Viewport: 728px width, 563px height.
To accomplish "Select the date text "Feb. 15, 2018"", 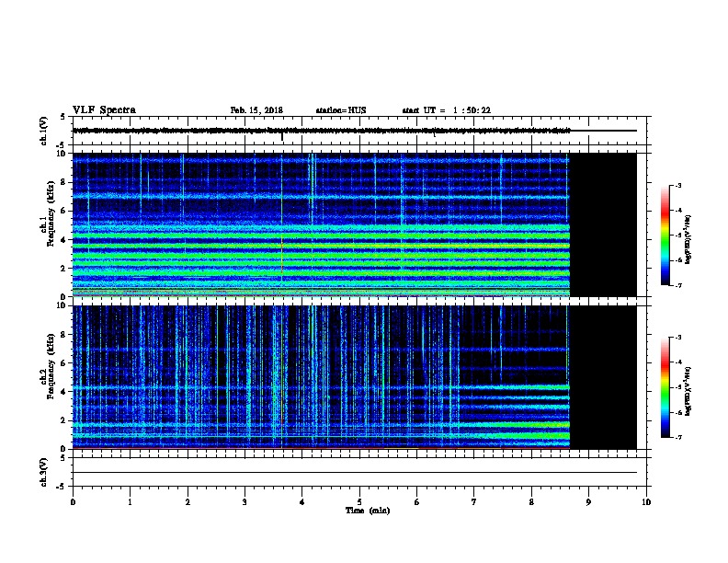I will pyautogui.click(x=256, y=110).
